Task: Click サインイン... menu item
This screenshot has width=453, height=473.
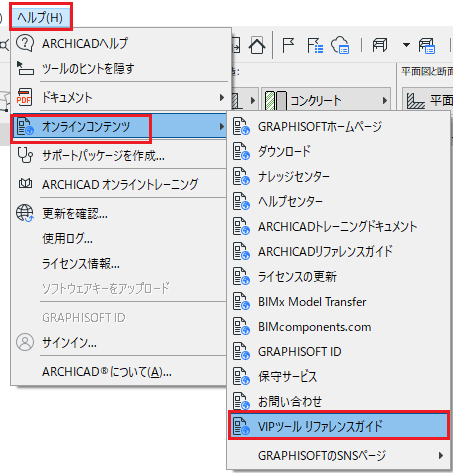Action: tap(120, 342)
